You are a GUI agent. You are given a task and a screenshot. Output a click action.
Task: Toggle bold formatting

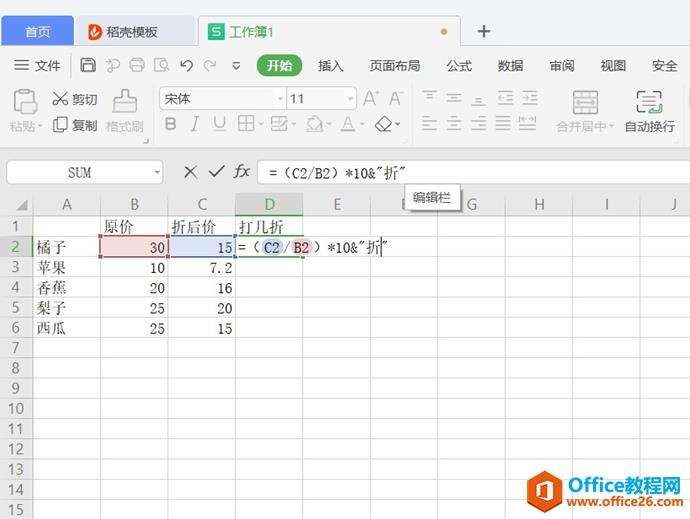click(170, 125)
